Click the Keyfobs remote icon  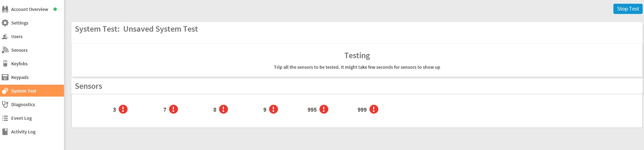(5, 64)
